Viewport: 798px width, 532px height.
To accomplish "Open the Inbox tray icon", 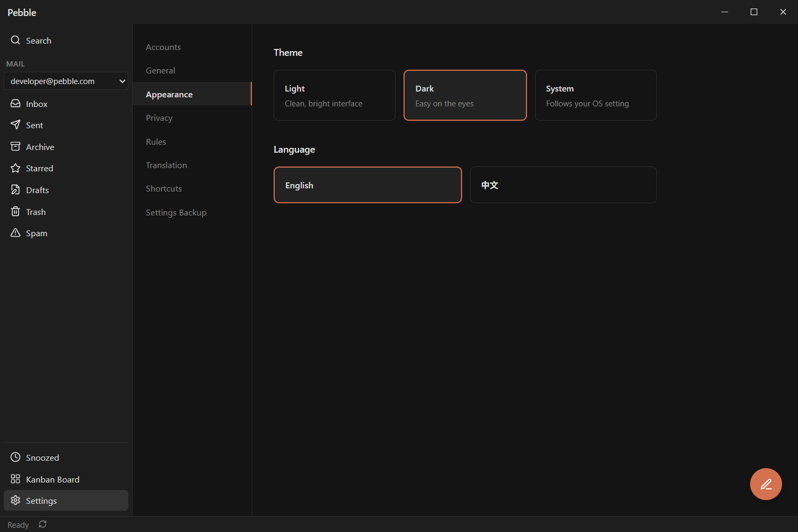I will click(x=15, y=103).
